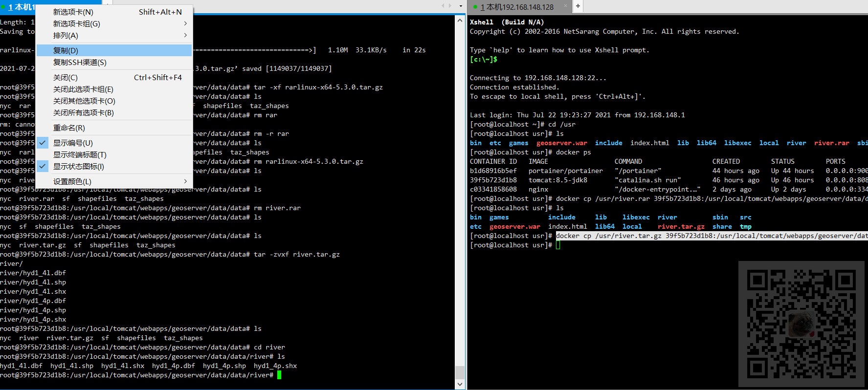Expand the 新选项卡组(G) submenu
Viewport: 868px width, 390px height.
tap(114, 23)
